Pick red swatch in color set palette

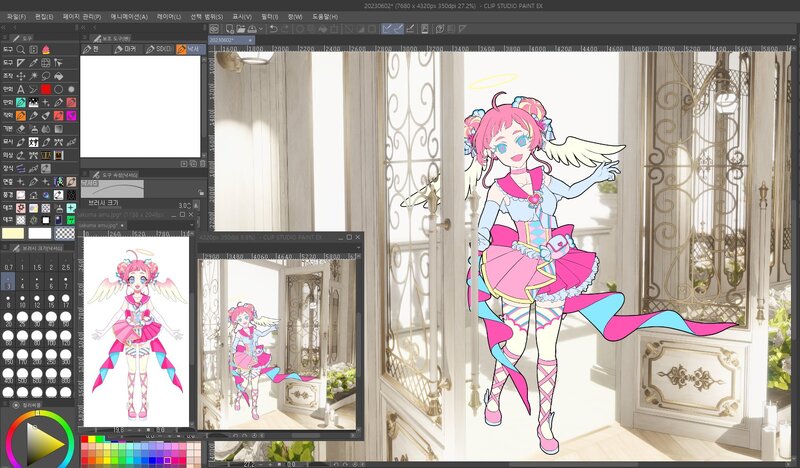click(85, 439)
